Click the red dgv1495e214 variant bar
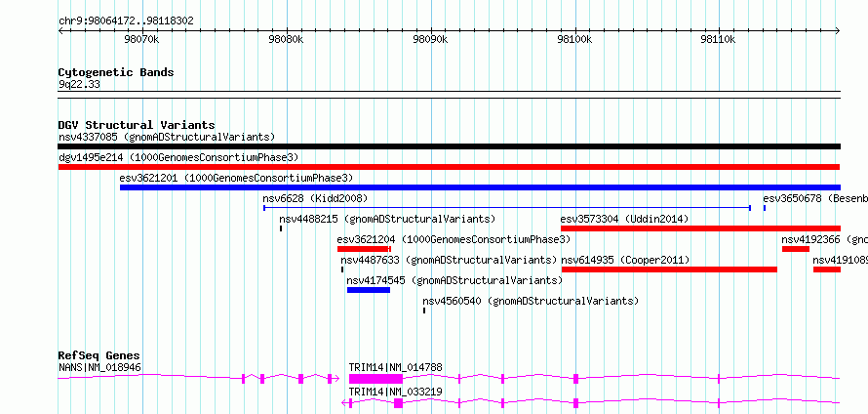 coord(449,167)
